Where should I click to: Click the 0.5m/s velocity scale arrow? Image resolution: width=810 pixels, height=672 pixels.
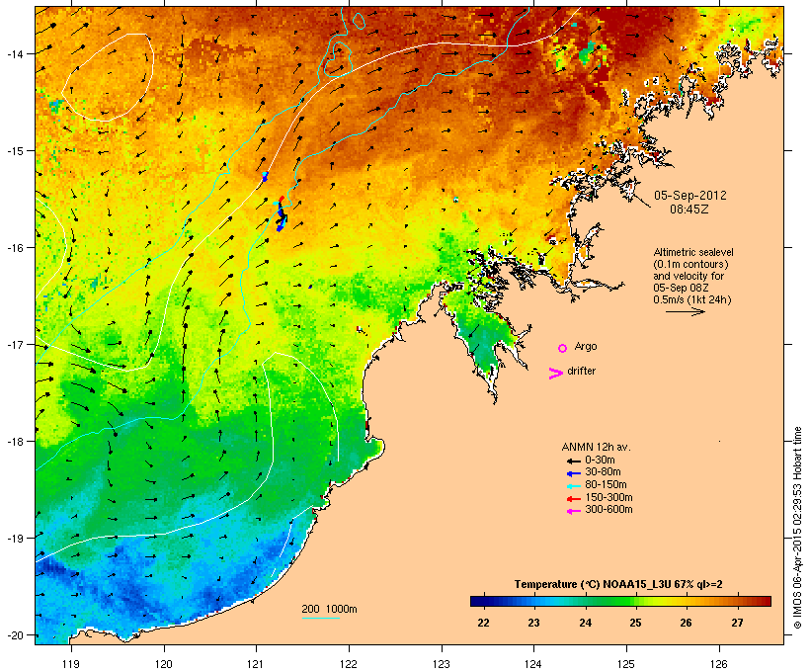[x=685, y=311]
